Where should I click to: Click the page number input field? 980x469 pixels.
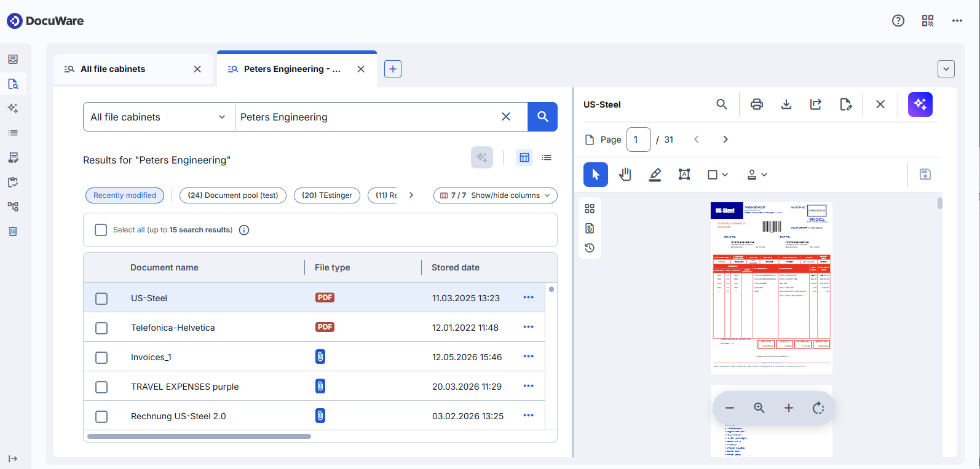(639, 140)
